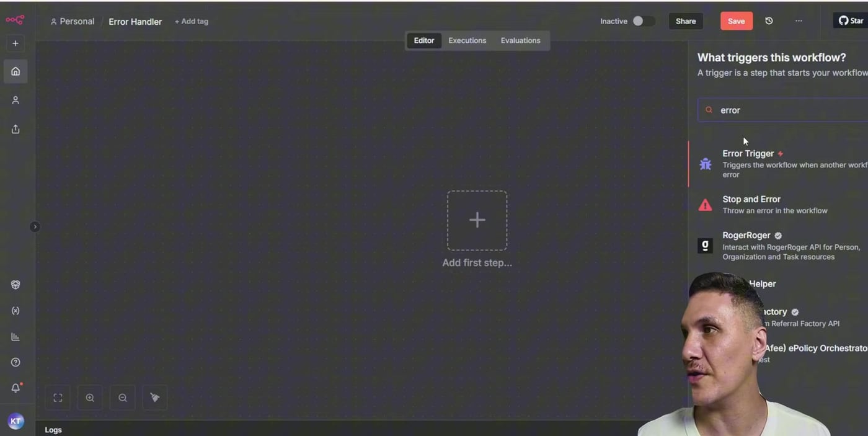Click the Personal breadcrumb
Image resolution: width=868 pixels, height=436 pixels.
[x=73, y=21]
